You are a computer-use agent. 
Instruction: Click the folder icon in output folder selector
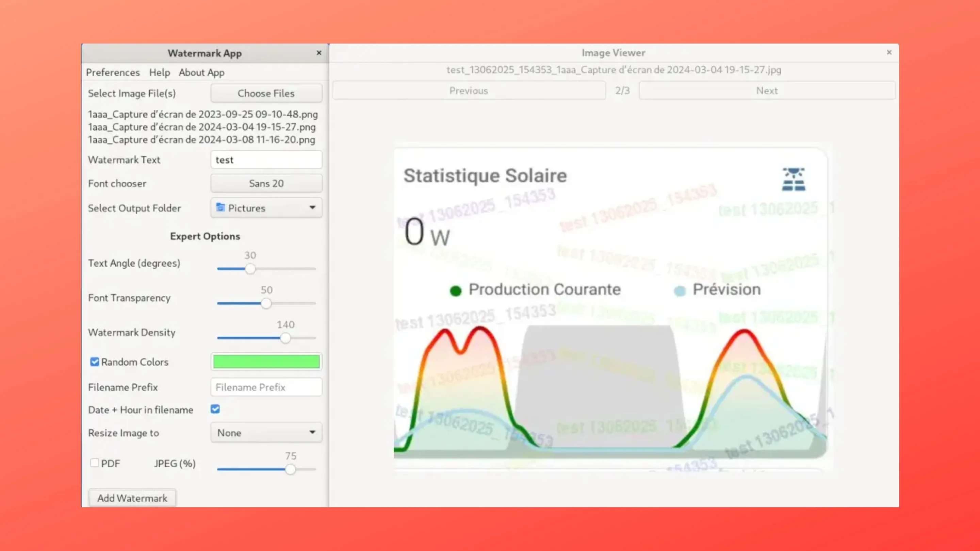click(220, 207)
